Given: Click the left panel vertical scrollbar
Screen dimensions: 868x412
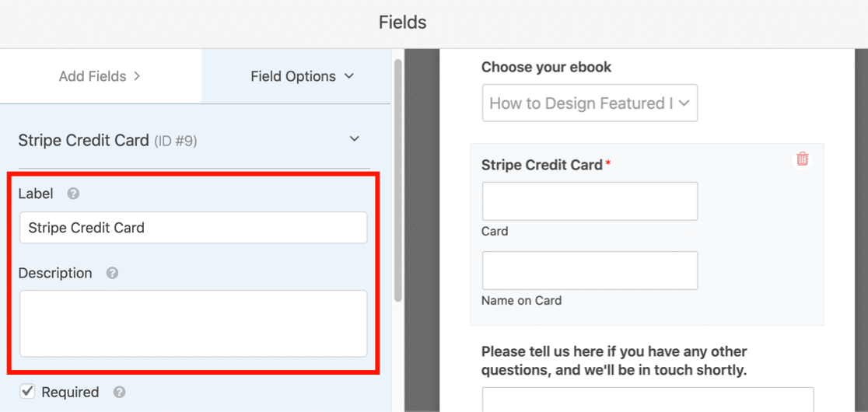Looking at the screenshot, I should pos(397,180).
